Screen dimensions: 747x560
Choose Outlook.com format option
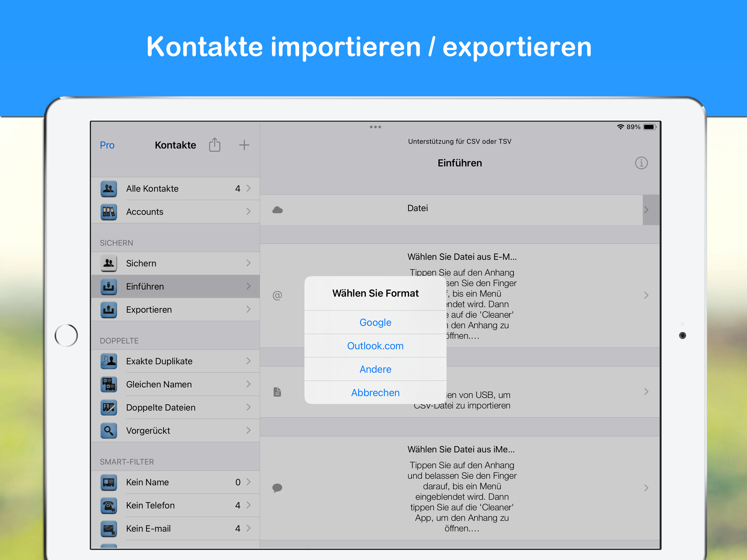click(x=375, y=346)
